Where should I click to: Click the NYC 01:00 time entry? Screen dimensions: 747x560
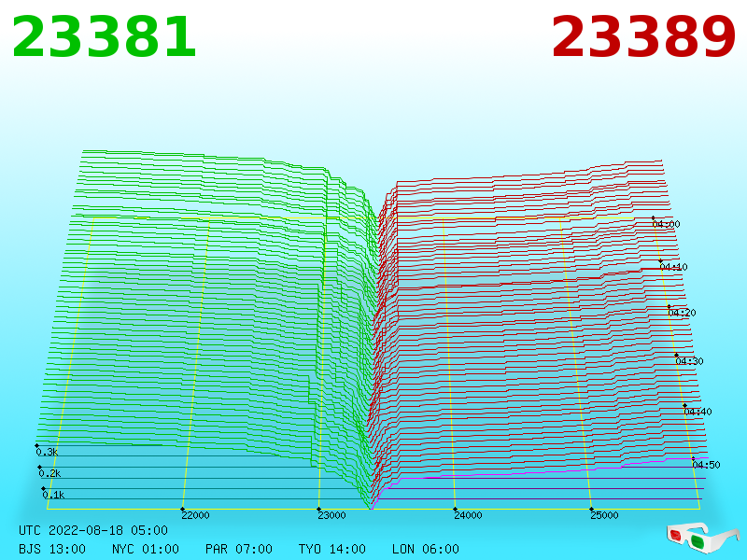[146, 549]
